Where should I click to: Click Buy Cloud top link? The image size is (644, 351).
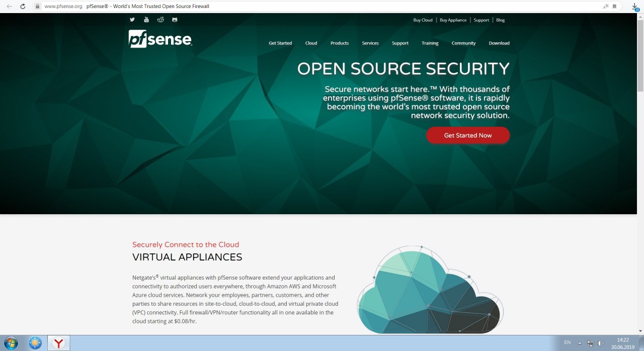(423, 20)
